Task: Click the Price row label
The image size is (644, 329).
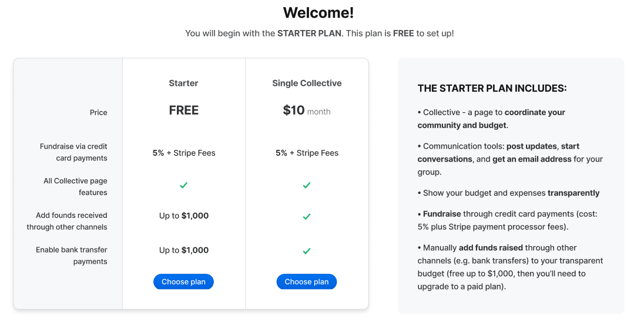Action: [x=99, y=113]
